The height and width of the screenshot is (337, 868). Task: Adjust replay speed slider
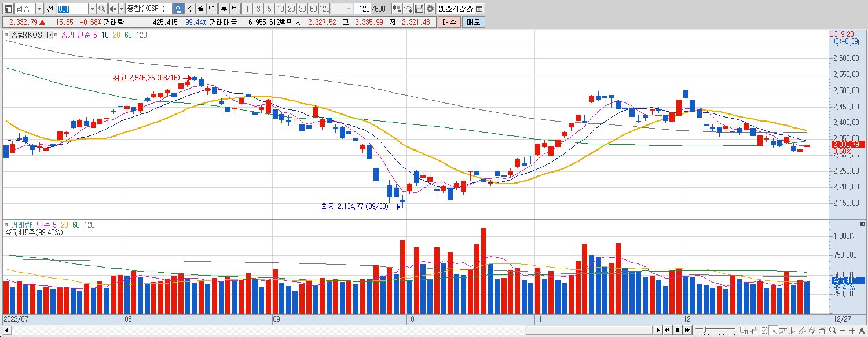(x=715, y=330)
